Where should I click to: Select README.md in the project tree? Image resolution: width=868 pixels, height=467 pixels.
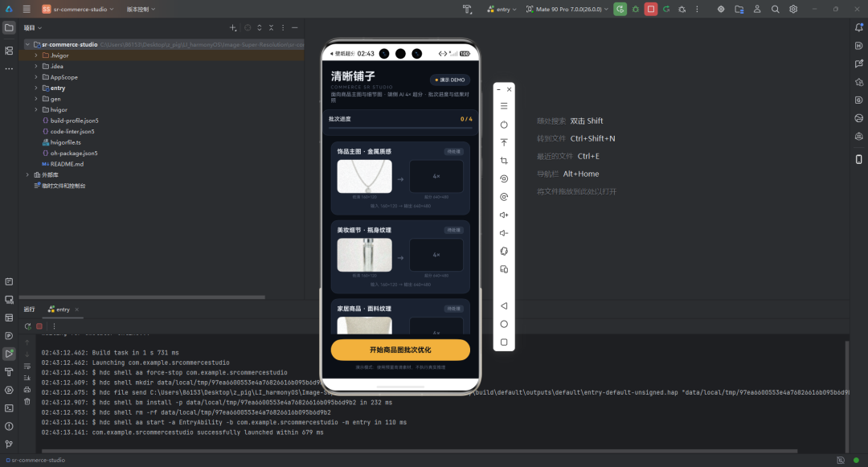[67, 164]
